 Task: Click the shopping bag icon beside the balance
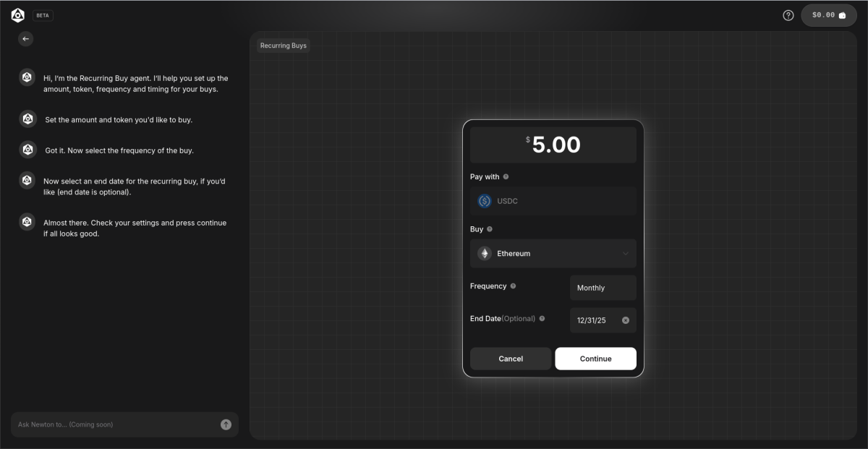pos(841,14)
